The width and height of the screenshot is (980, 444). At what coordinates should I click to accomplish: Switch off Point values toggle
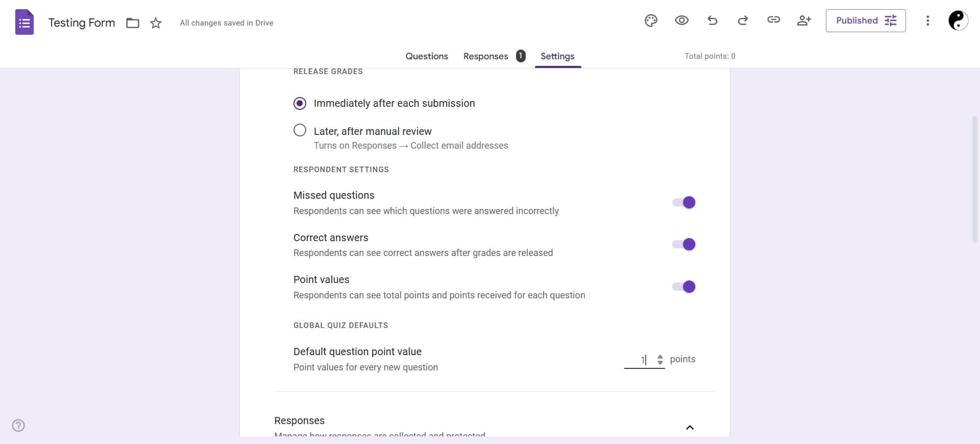coord(684,287)
